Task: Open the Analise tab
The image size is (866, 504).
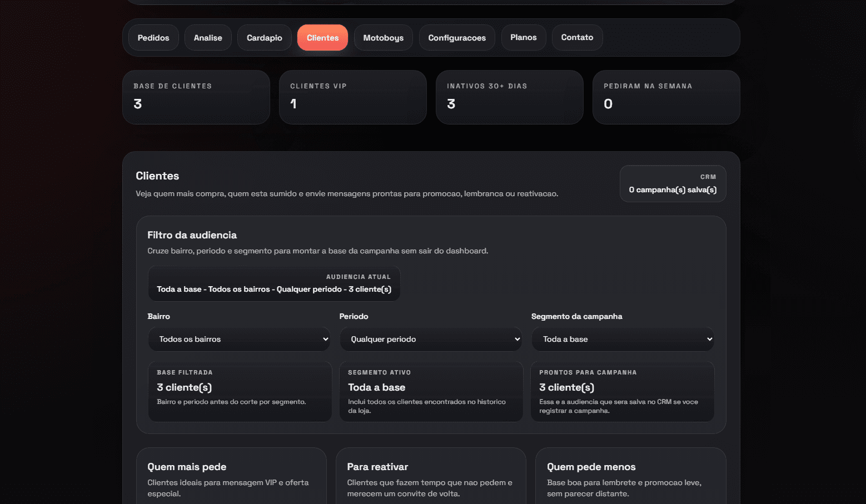Action: pos(208,37)
